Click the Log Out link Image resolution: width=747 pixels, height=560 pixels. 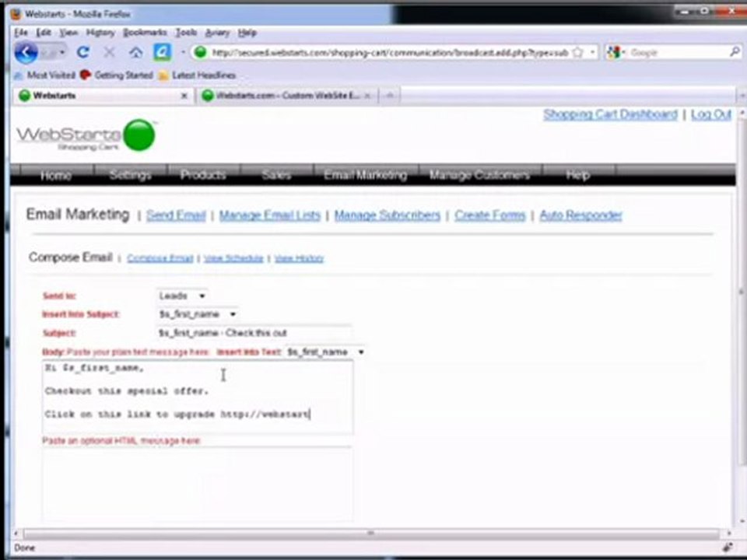click(710, 115)
